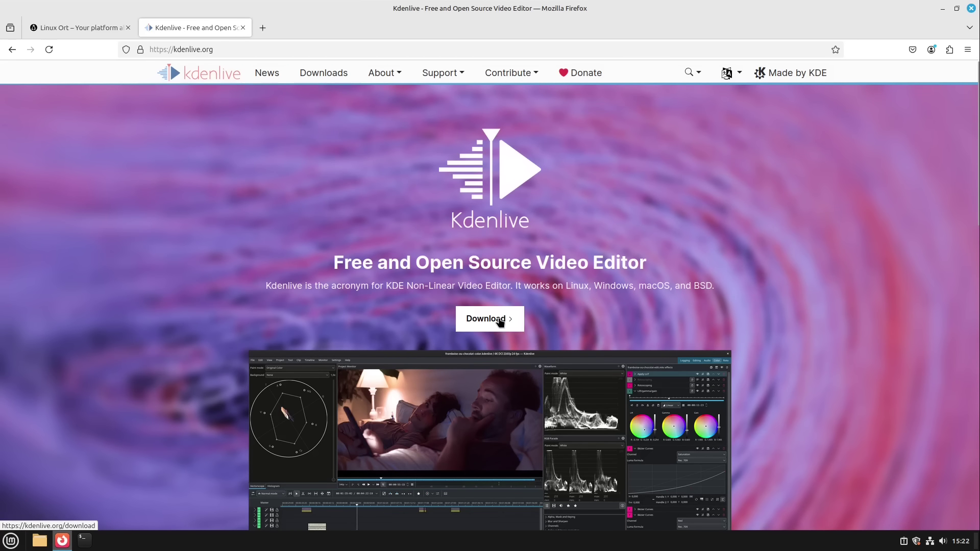Expand the Contribute dropdown menu
Image resolution: width=980 pixels, height=551 pixels.
[x=511, y=73]
